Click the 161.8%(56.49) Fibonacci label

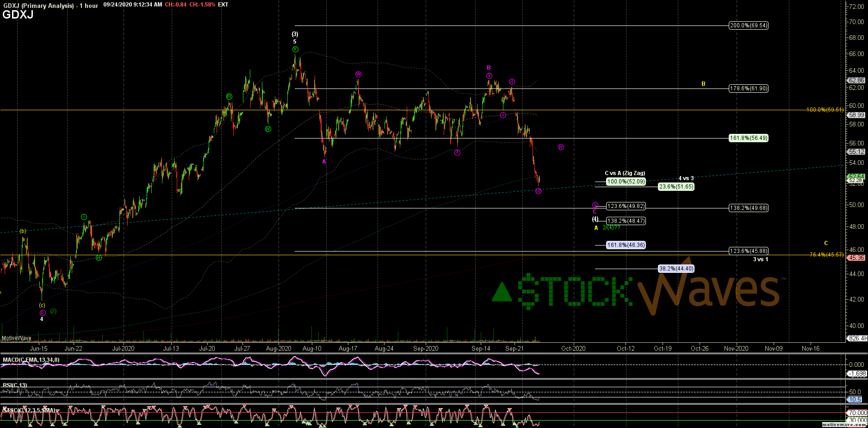coord(748,138)
